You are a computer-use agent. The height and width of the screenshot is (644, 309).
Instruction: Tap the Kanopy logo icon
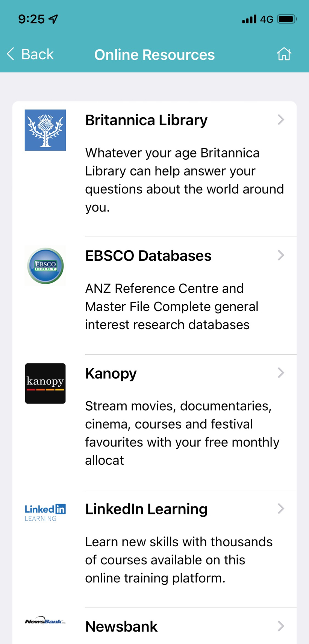click(45, 383)
